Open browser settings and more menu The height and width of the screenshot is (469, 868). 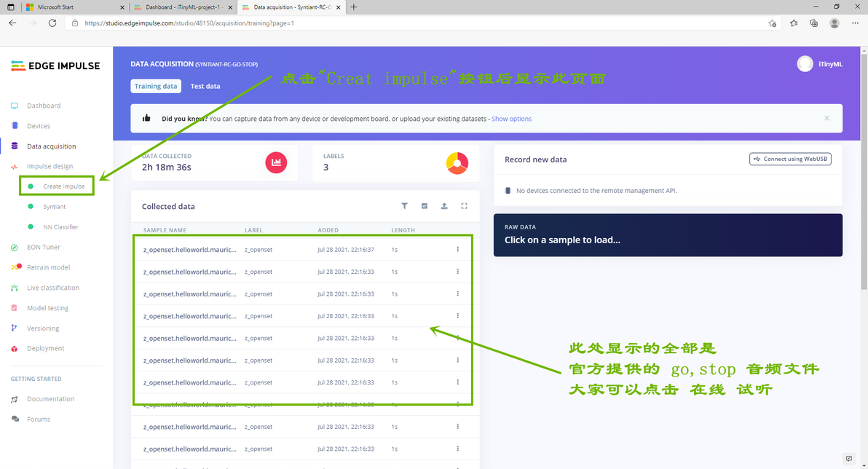point(856,23)
